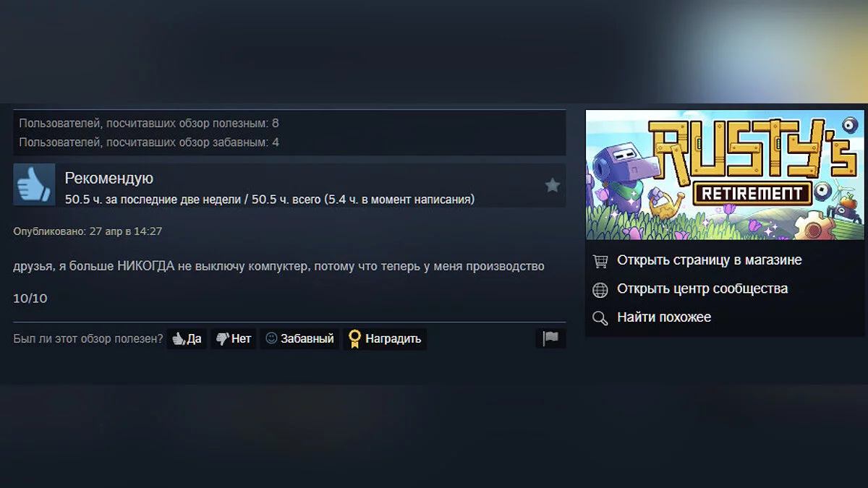Mark the review as Забавный

tap(299, 338)
